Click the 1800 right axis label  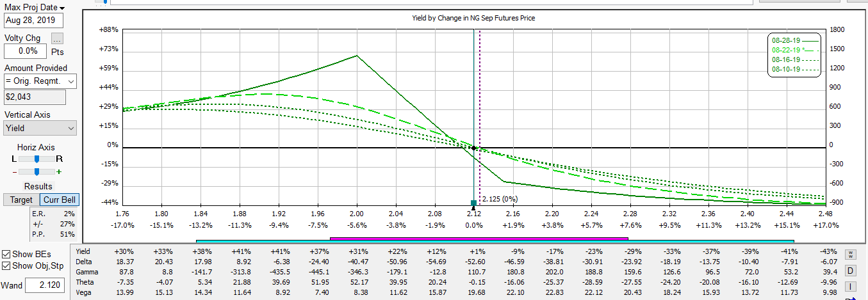(x=836, y=29)
